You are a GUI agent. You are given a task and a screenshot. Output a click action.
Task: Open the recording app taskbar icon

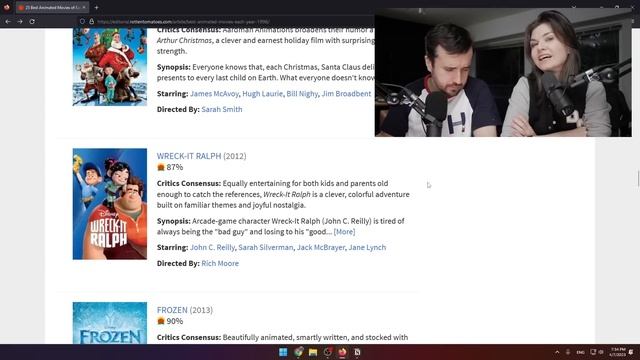point(328,352)
